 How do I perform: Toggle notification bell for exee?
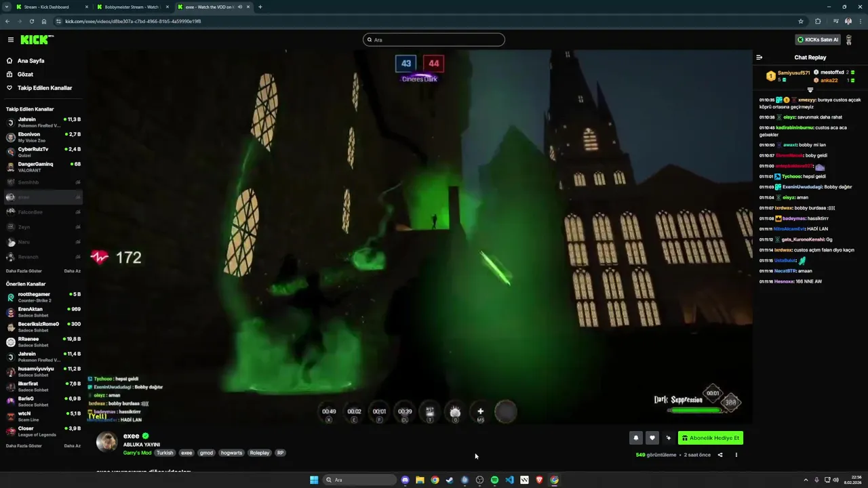pos(636,438)
